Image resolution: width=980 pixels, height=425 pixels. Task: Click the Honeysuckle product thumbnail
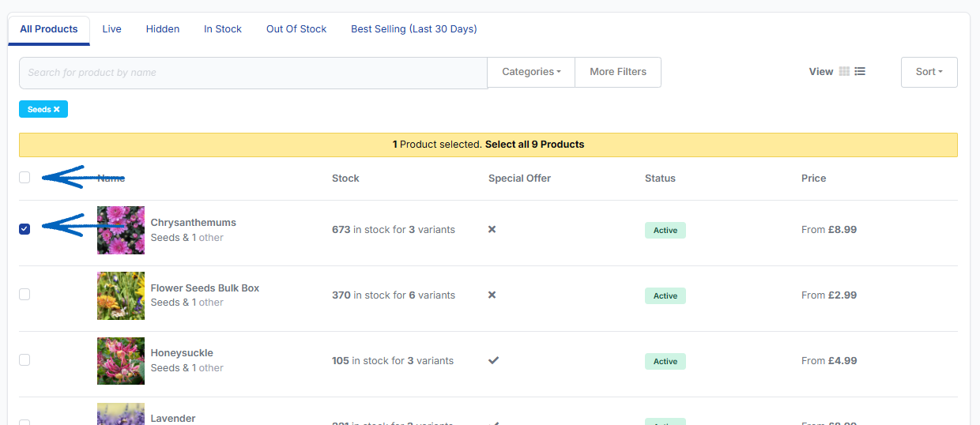(121, 361)
